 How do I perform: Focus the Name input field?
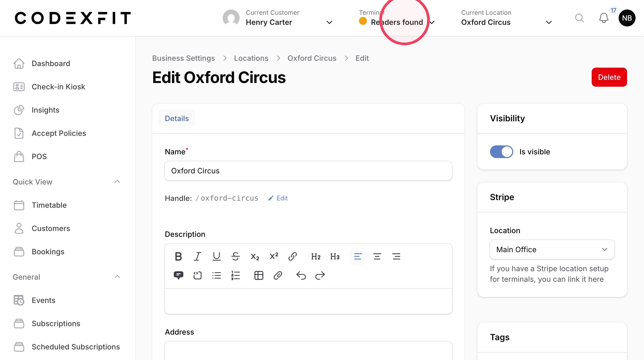pyautogui.click(x=308, y=171)
